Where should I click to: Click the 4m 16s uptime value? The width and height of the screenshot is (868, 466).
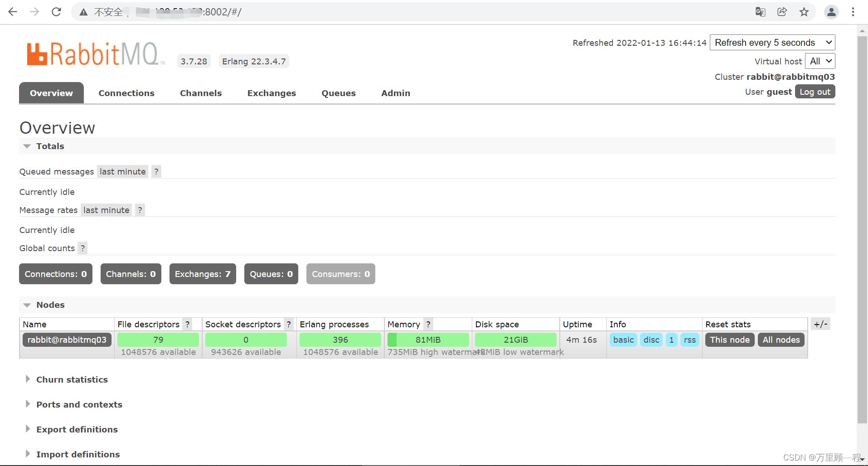pos(582,340)
